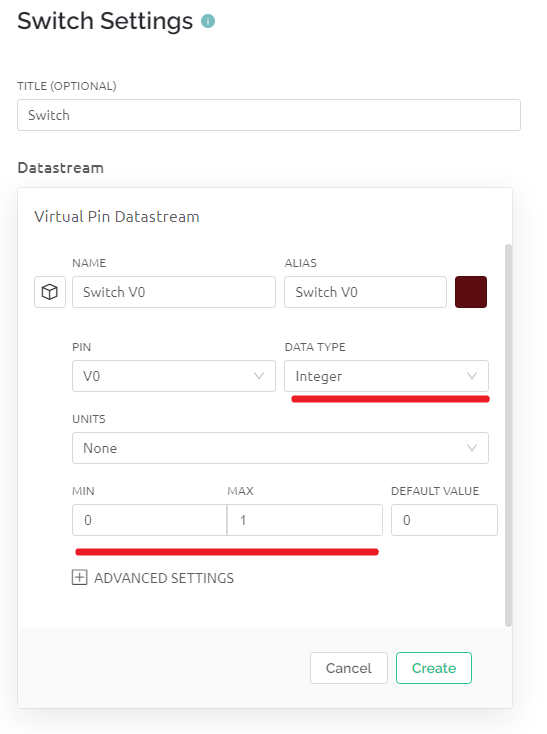Focus the Name field Switch V0

(174, 292)
